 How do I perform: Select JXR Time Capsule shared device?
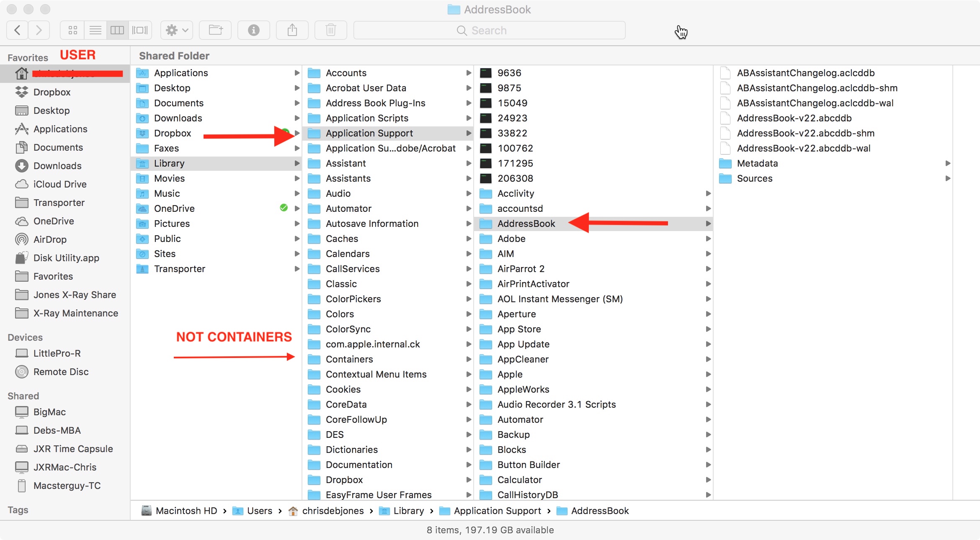tap(73, 449)
